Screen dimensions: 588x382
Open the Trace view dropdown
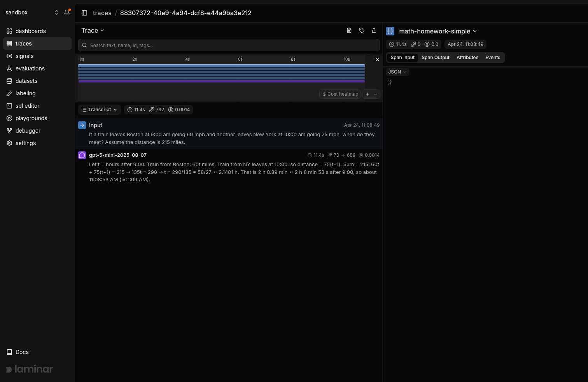(93, 30)
